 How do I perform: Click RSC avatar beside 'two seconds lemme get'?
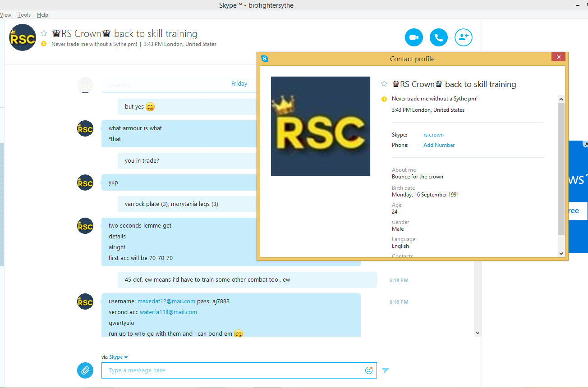85,226
